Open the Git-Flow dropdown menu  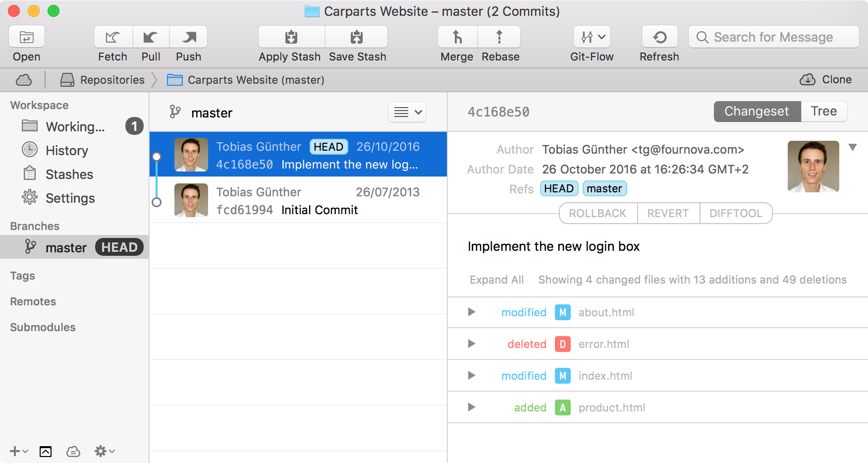(x=592, y=37)
